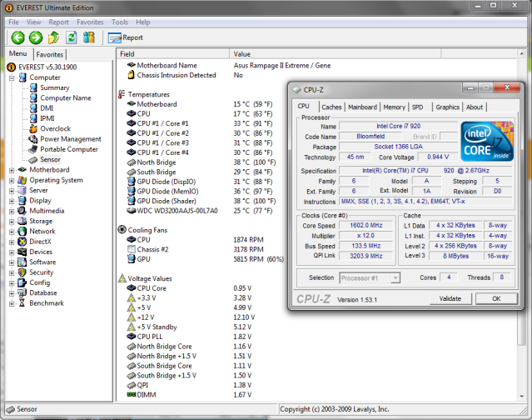Open the File menu
532x420 pixels.
[13, 22]
